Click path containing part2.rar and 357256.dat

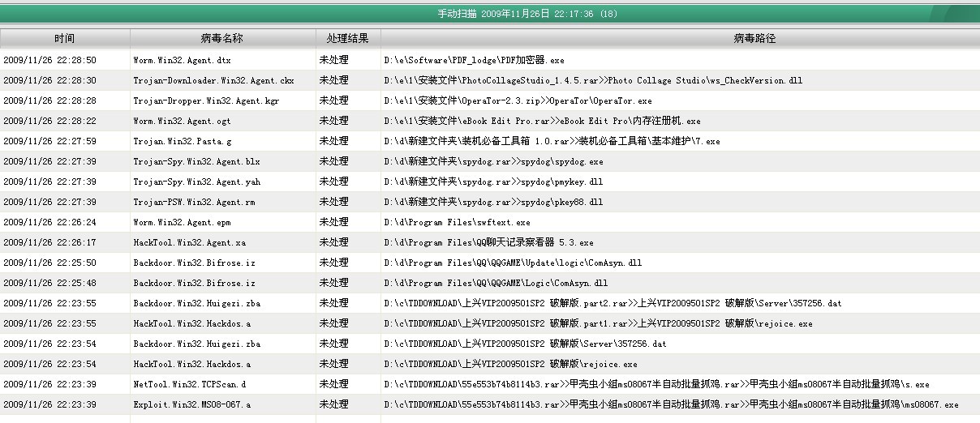coord(612,303)
